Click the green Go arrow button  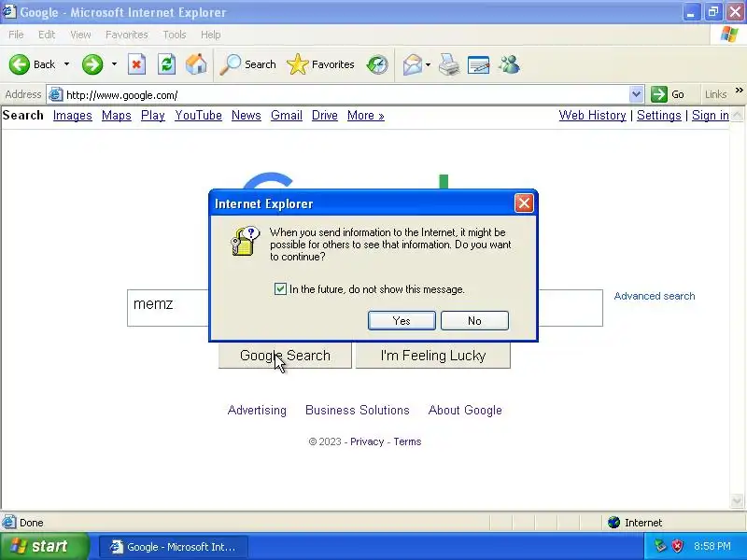pos(659,94)
